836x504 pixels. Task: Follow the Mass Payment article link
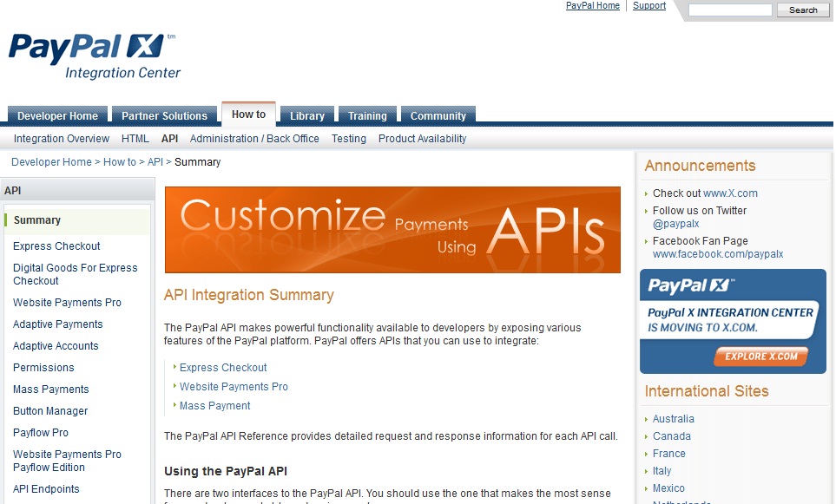coord(215,406)
